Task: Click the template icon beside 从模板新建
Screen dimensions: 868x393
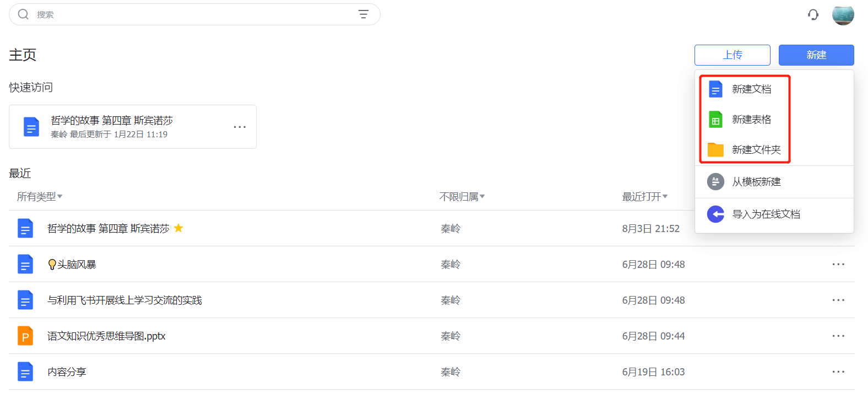Action: click(x=715, y=181)
